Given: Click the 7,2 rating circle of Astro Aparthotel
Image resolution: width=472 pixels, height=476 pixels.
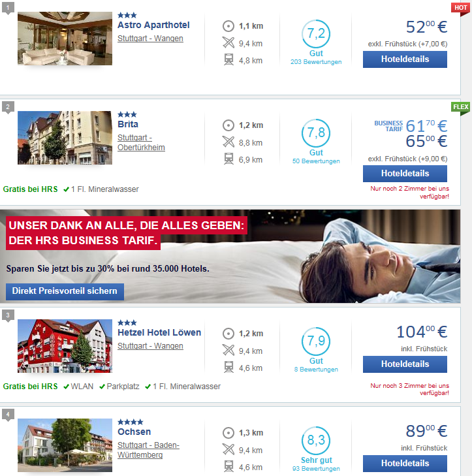Looking at the screenshot, I should coord(316,34).
